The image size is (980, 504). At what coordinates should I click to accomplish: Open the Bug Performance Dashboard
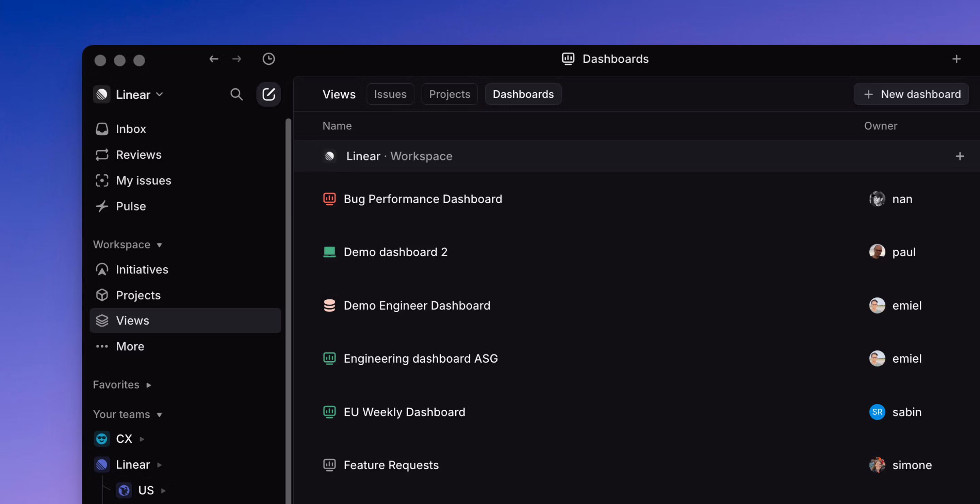(x=422, y=199)
